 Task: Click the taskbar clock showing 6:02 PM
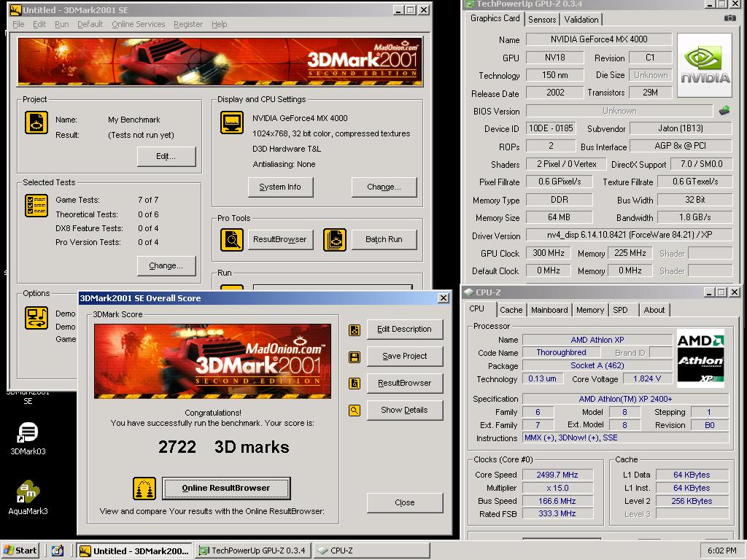pyautogui.click(x=721, y=551)
